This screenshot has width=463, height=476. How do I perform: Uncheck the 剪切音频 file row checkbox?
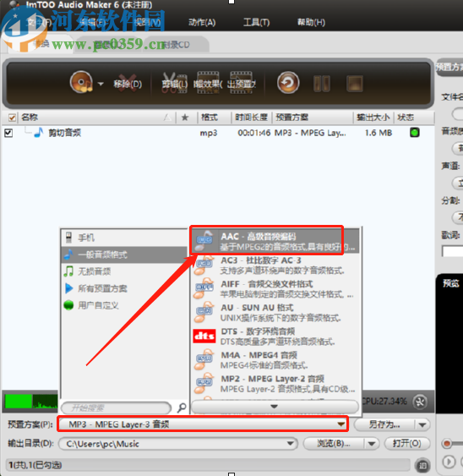coord(8,133)
